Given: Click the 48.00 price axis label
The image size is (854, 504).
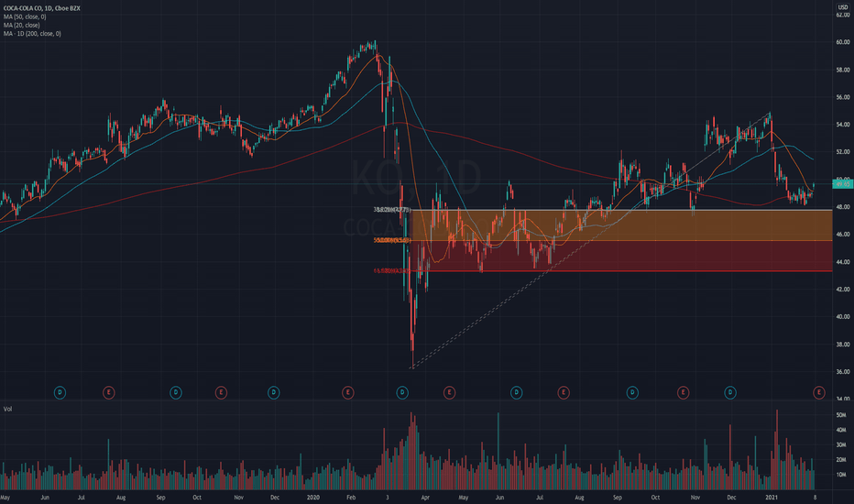Looking at the screenshot, I should pyautogui.click(x=843, y=207).
